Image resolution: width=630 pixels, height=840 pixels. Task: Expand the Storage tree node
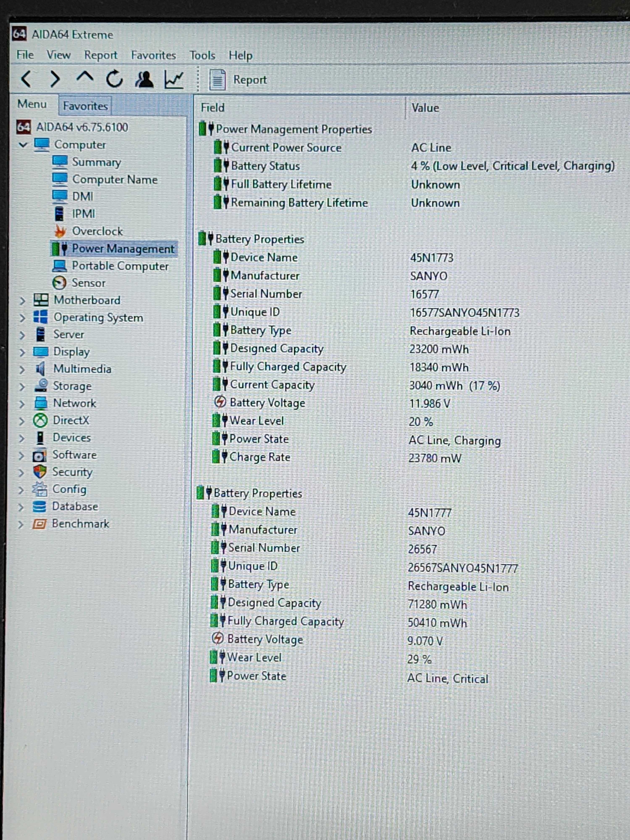tap(22, 387)
